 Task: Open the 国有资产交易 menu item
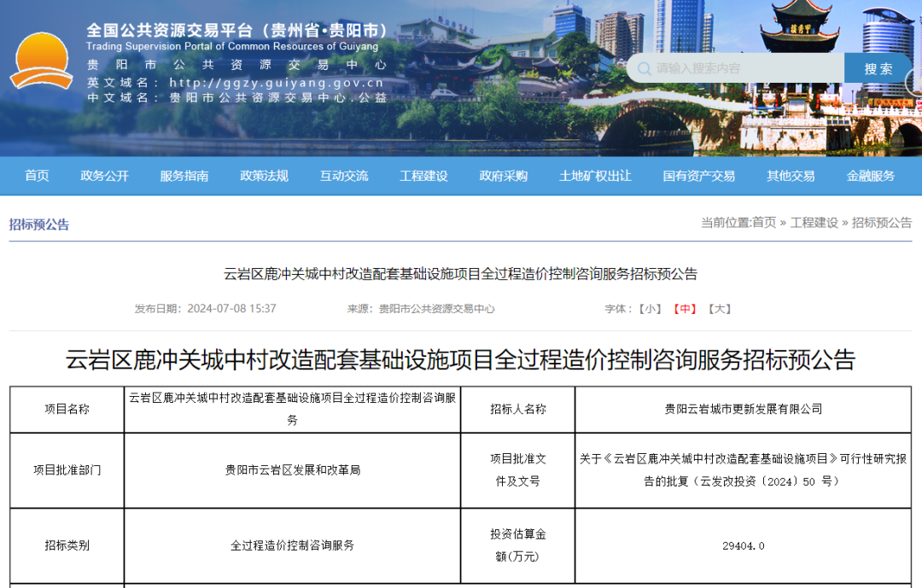(x=699, y=176)
